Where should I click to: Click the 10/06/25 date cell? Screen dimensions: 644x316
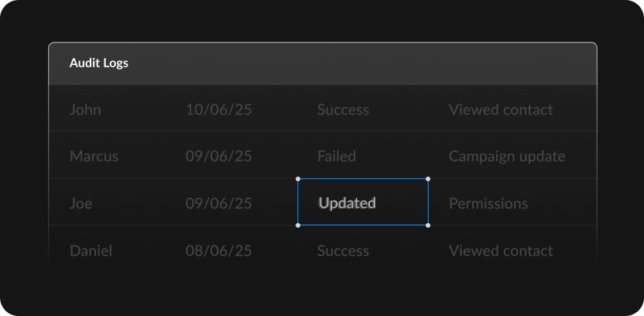click(x=218, y=110)
